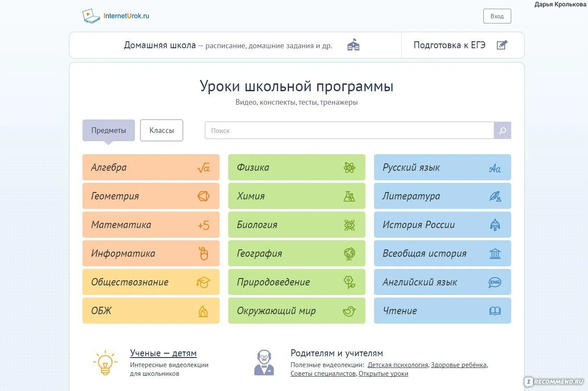
Task: Click the Aa letters icon on Русский язык
Action: 495,168
